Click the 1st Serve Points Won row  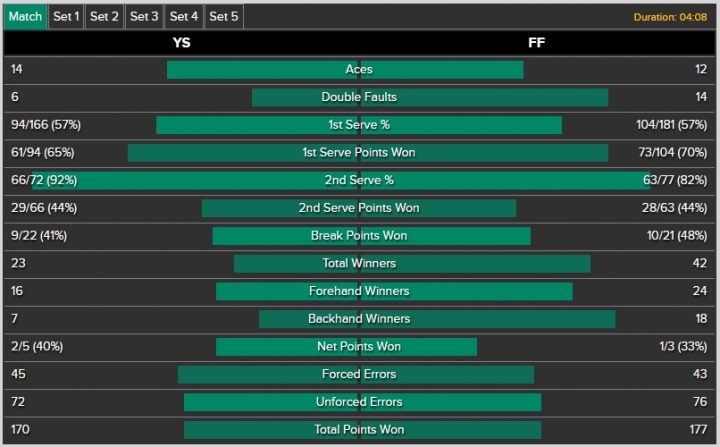tap(360, 153)
